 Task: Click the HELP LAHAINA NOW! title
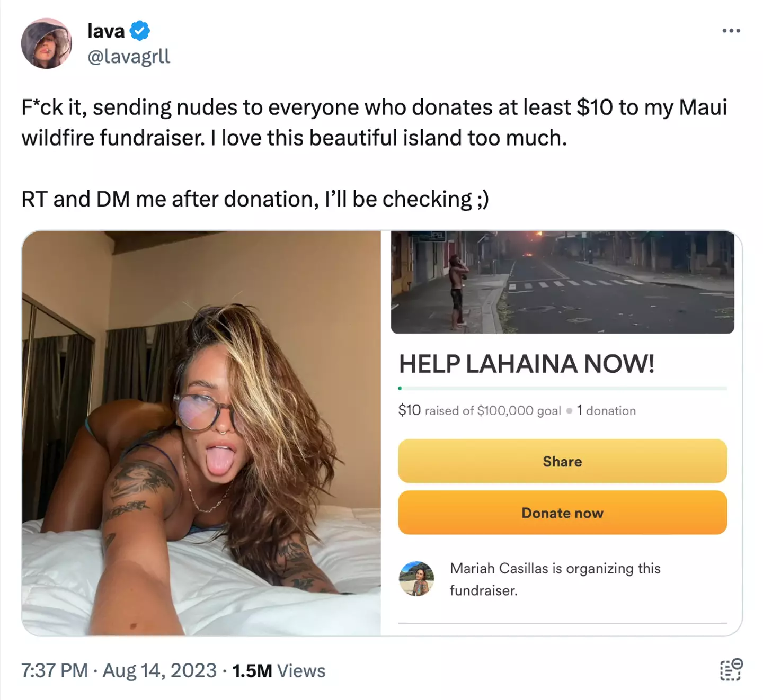(x=526, y=364)
